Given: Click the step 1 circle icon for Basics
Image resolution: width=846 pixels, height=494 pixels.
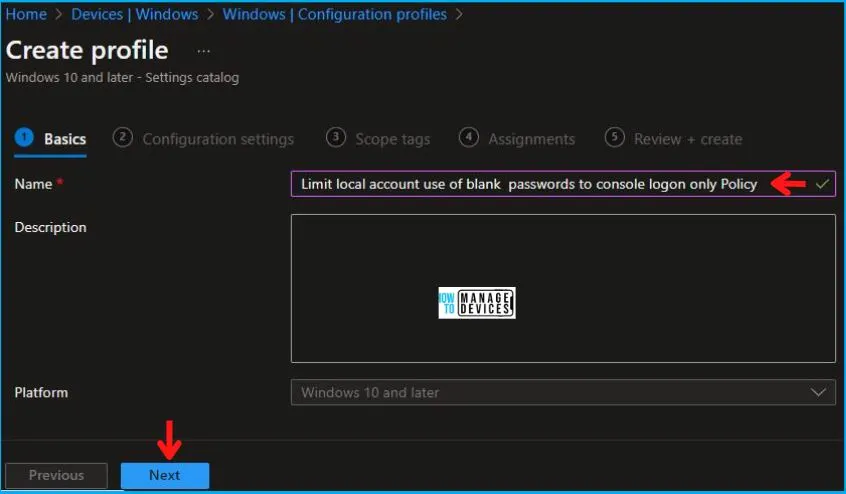Looking at the screenshot, I should pyautogui.click(x=24, y=137).
